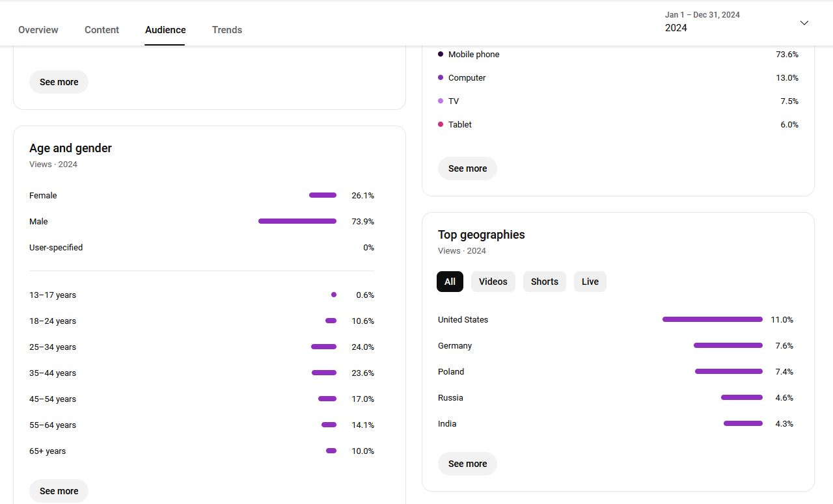Click the 24.0% age value
This screenshot has height=504, width=833.
pos(362,347)
